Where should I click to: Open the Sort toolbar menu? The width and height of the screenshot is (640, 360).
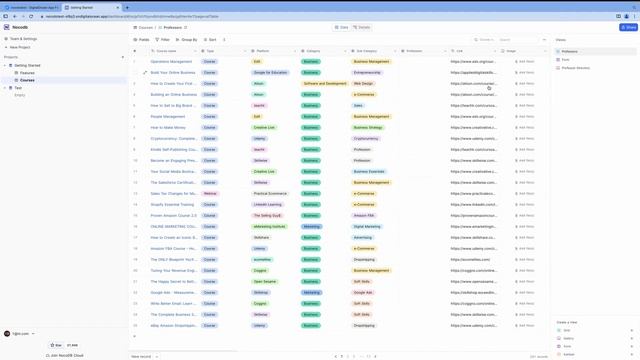click(x=210, y=40)
